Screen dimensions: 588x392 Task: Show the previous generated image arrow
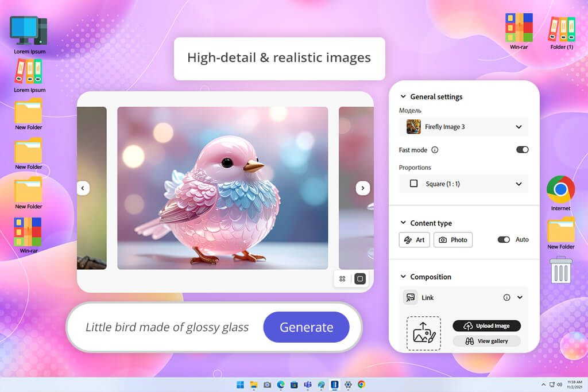pyautogui.click(x=83, y=188)
